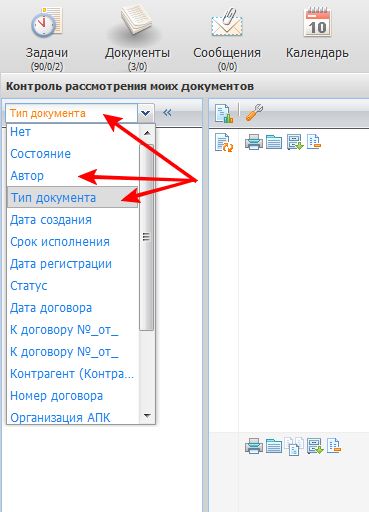Viewport: 369px width, 512px height.
Task: Choose Срок исполнения option
Action: [60, 242]
